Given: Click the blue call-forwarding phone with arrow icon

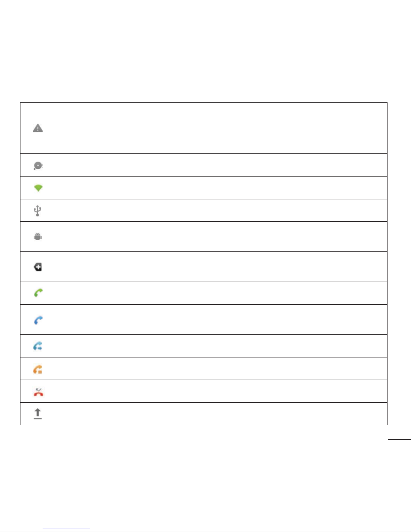Looking at the screenshot, I should [x=38, y=346].
